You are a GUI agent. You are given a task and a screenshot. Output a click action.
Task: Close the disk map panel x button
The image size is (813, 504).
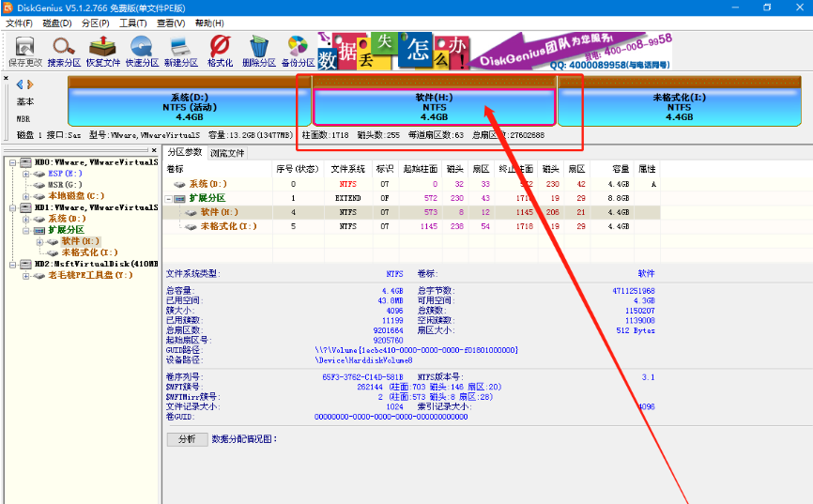click(6, 78)
